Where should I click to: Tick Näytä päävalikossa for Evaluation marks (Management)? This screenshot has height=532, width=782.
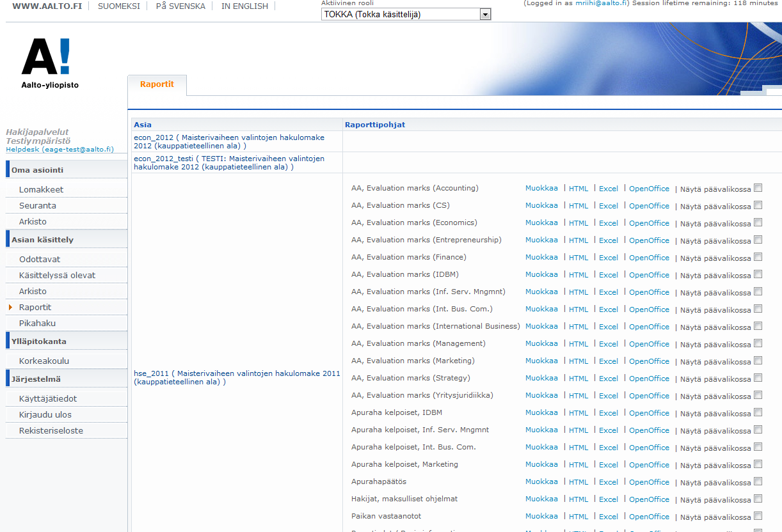coord(758,343)
